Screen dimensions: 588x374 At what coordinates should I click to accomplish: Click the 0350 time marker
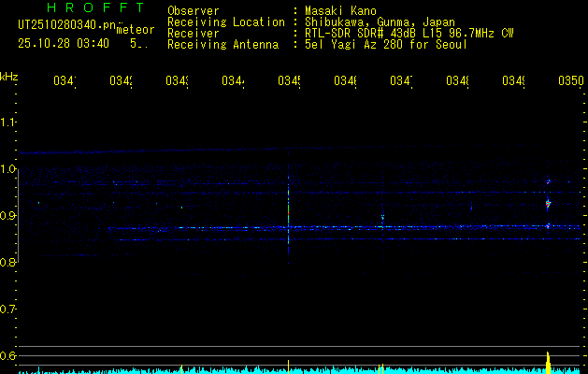[x=570, y=81]
